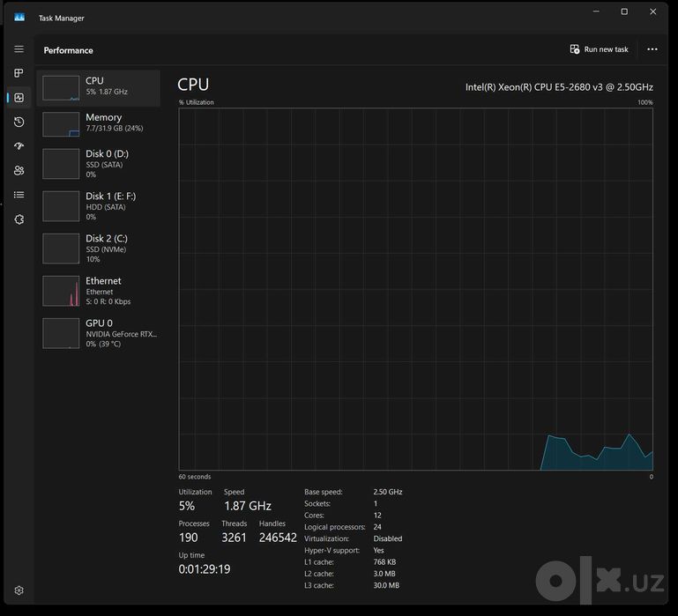Click the Virtualization Disabled value
Viewport: 678px width, 616px height.
[387, 538]
